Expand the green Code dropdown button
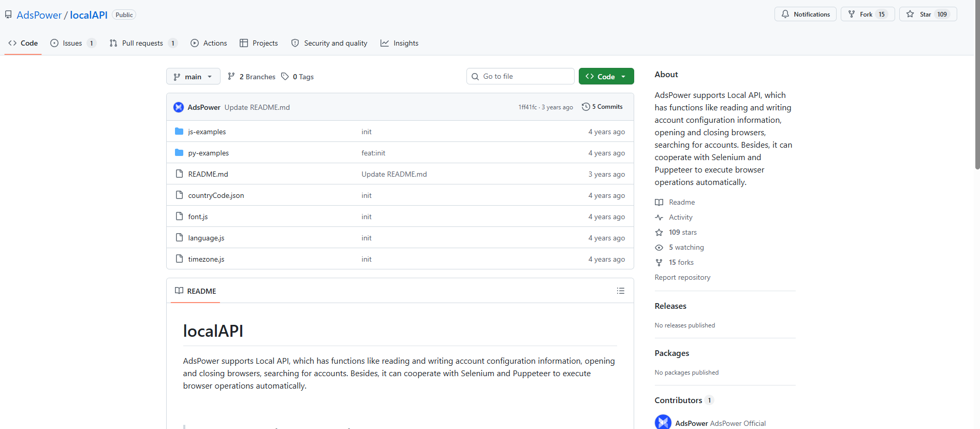 (x=606, y=77)
